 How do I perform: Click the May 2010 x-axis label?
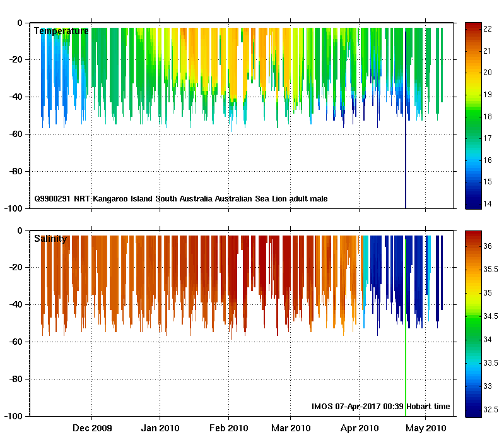click(x=425, y=428)
